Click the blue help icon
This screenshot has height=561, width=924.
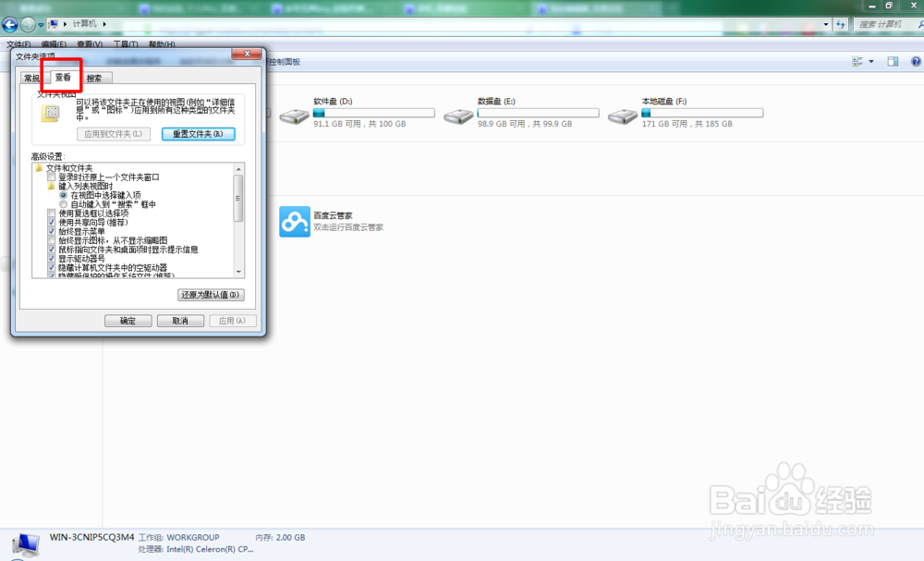click(916, 61)
